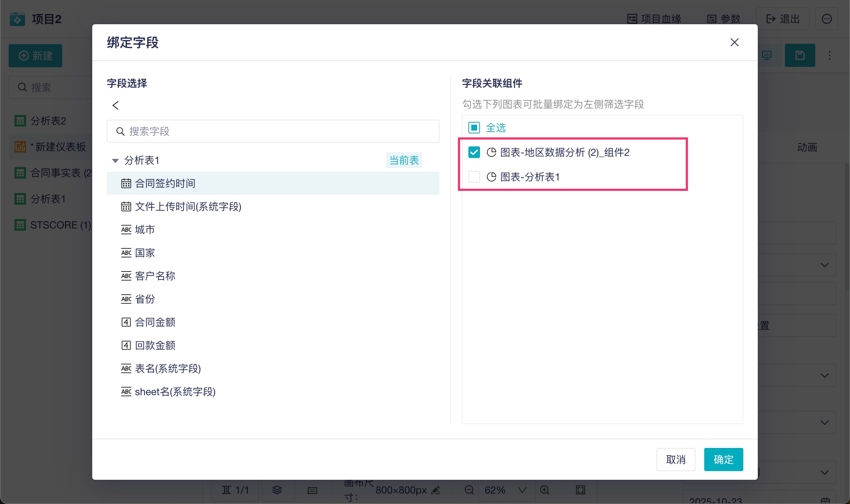Select the 城市 field

[x=145, y=230]
